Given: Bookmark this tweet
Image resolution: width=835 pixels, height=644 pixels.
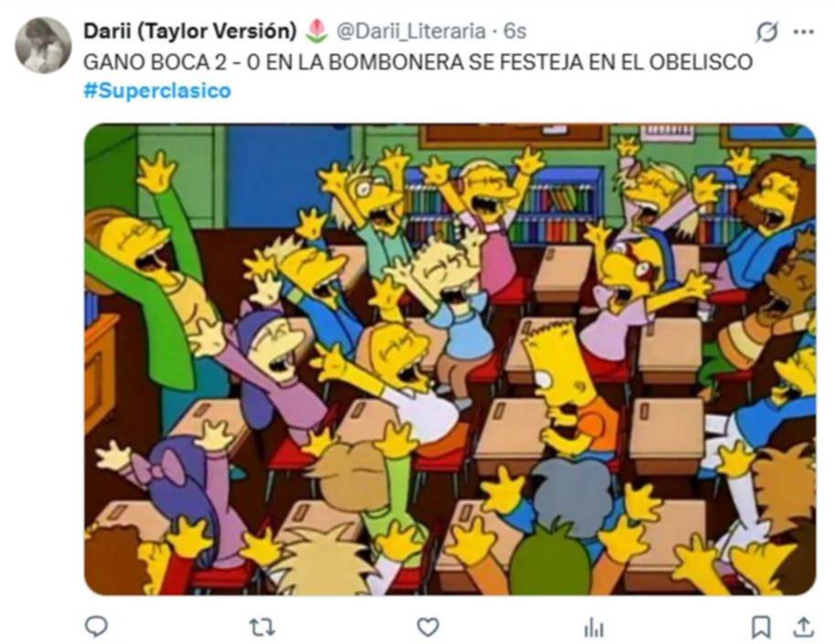Looking at the screenshot, I should tap(760, 627).
